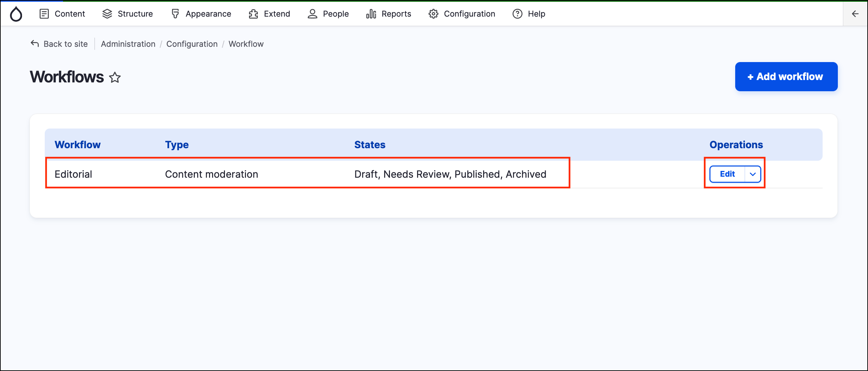The image size is (868, 371).
Task: Collapse the toolbar with the arrow button
Action: [855, 14]
